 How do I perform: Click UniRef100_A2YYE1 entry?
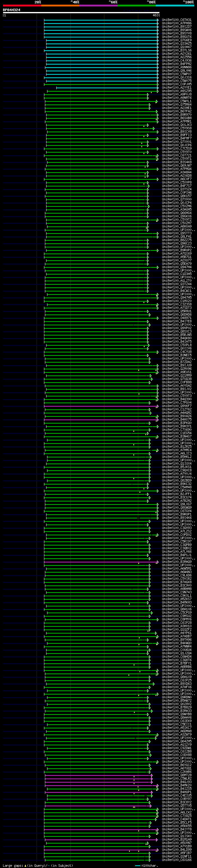click(x=177, y=88)
